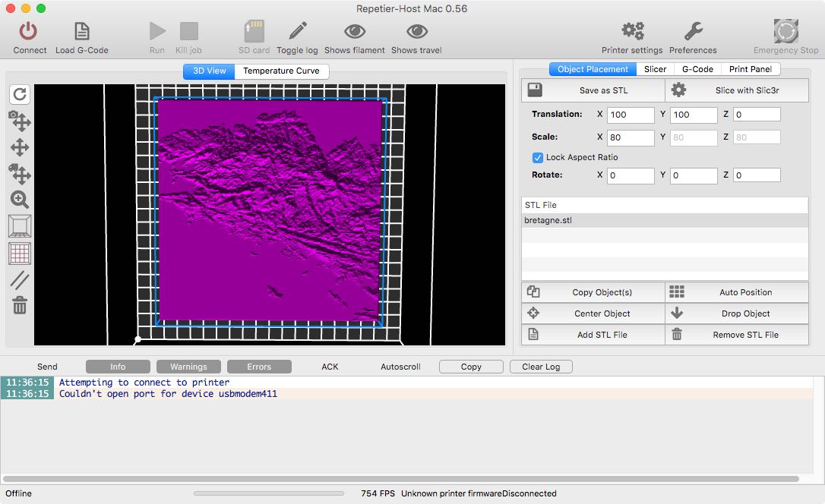The width and height of the screenshot is (825, 504).
Task: Toggle the Warnings log filter
Action: [188, 367]
